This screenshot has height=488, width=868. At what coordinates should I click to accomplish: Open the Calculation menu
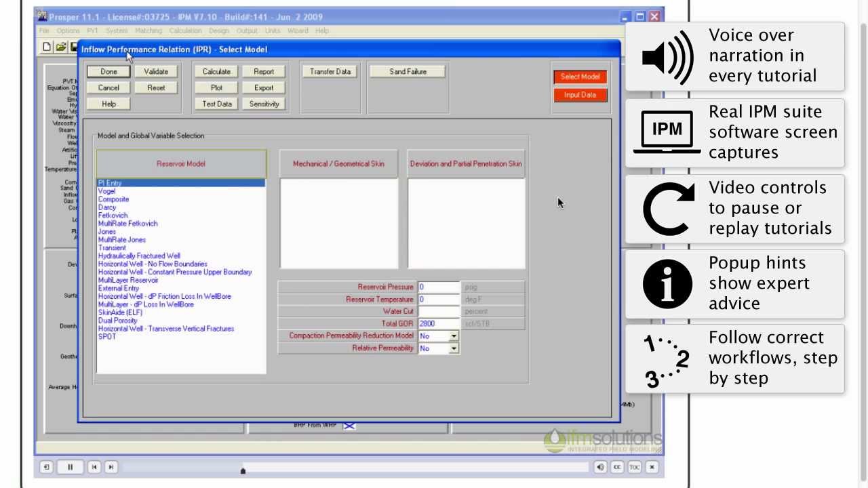(185, 30)
